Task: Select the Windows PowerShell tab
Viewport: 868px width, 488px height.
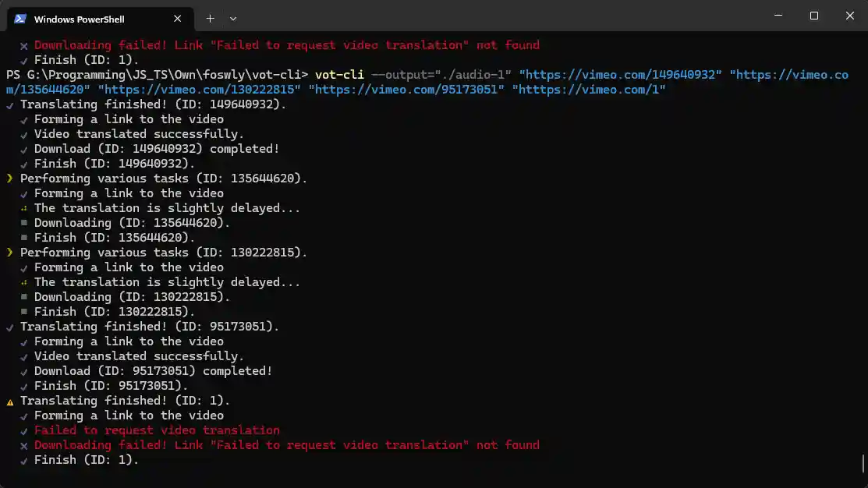Action: tap(86, 19)
